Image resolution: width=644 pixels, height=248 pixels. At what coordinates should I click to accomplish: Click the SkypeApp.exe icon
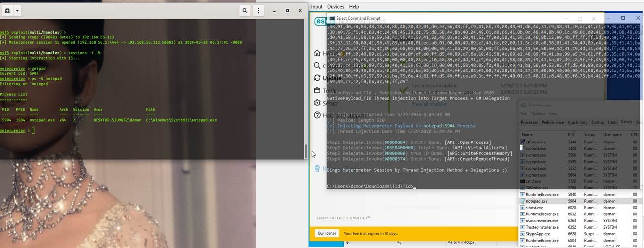click(522, 234)
